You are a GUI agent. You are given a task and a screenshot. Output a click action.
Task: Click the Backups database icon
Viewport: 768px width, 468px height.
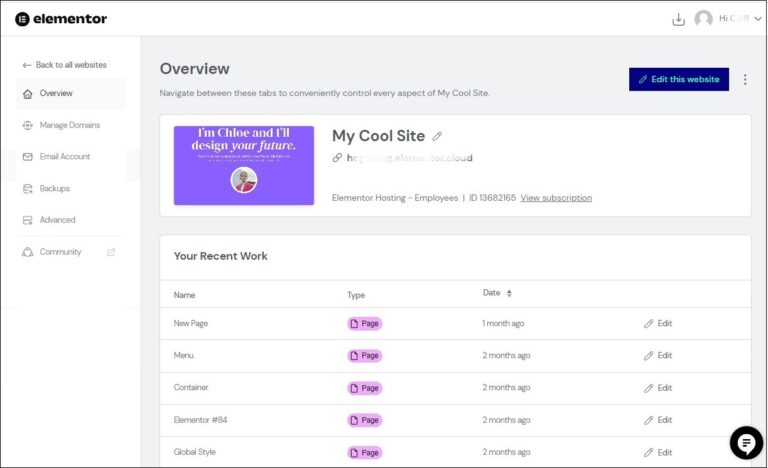[x=27, y=189]
